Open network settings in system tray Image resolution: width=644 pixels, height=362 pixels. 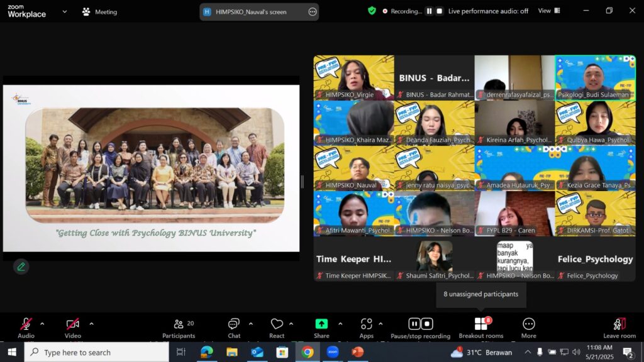click(564, 352)
